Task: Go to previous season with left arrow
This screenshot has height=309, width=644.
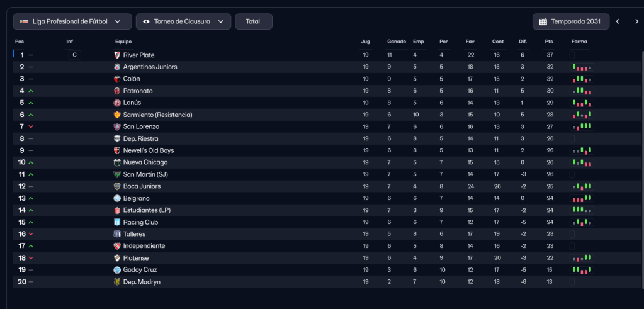Action: point(618,21)
